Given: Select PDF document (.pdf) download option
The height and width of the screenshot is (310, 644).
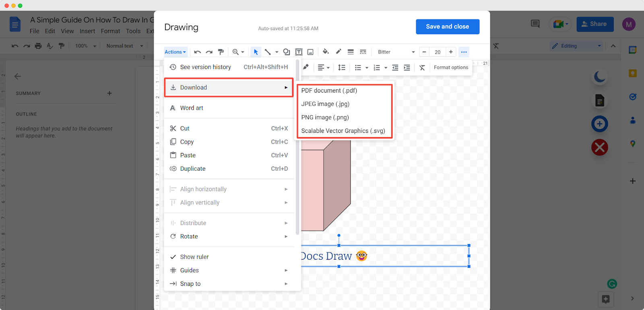Looking at the screenshot, I should coord(344,91).
